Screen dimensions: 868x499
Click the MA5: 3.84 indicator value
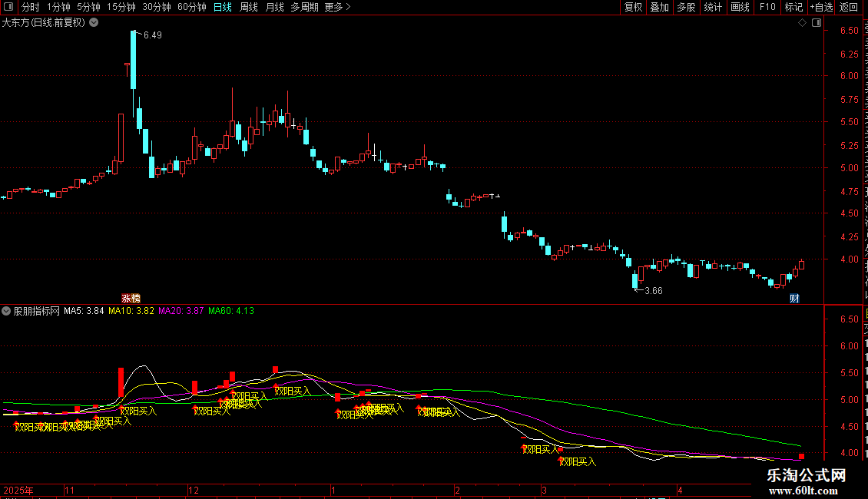coord(84,311)
